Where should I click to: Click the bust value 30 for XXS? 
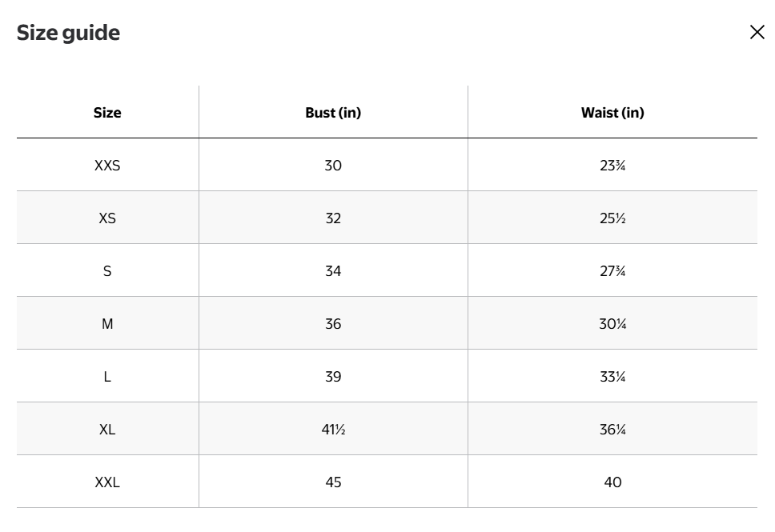click(x=333, y=166)
